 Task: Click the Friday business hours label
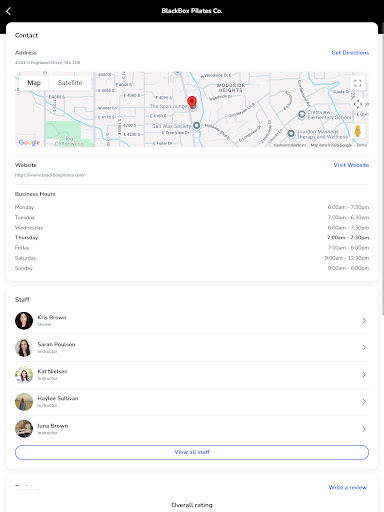click(x=22, y=248)
